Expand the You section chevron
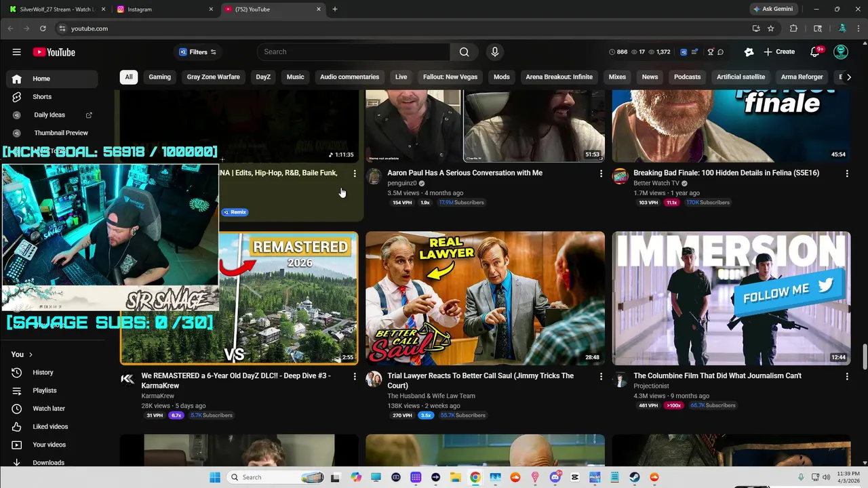The image size is (868, 488). tap(31, 354)
